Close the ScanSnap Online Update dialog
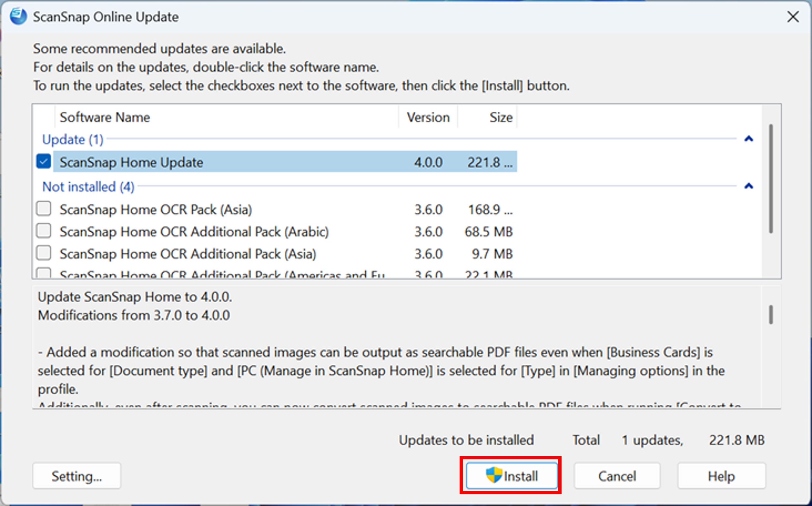This screenshot has height=506, width=812. (793, 17)
